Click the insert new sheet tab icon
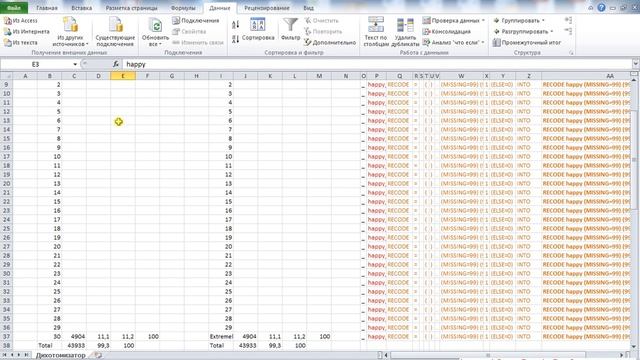 click(x=98, y=356)
